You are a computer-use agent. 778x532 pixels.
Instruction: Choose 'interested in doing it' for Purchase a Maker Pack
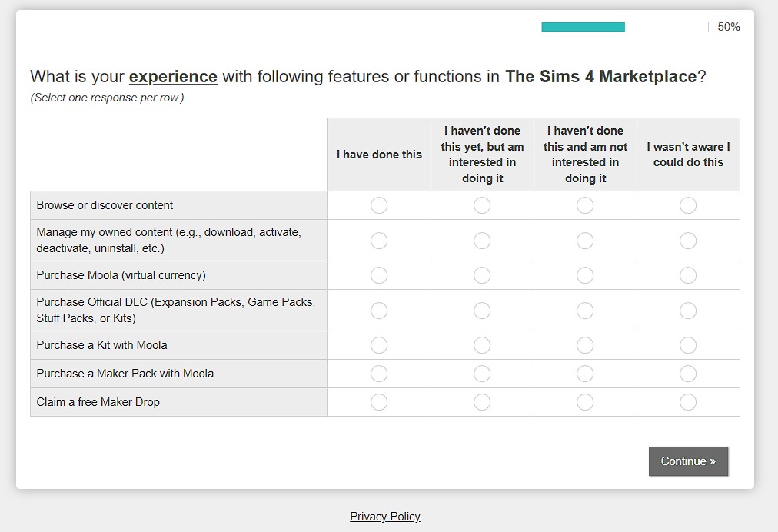tap(482, 374)
